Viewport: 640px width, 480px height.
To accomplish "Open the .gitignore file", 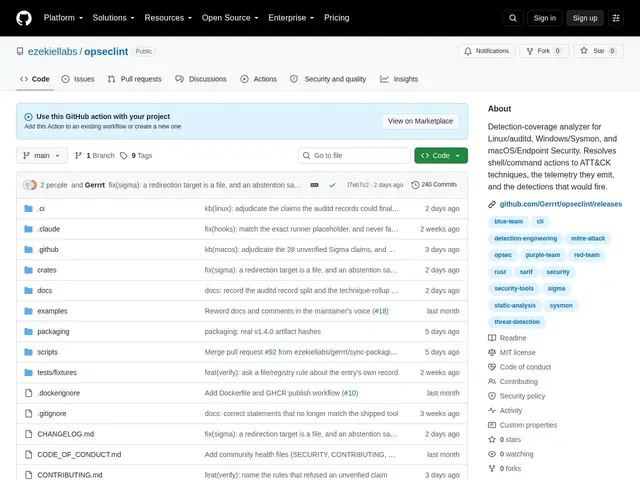I will (51, 413).
